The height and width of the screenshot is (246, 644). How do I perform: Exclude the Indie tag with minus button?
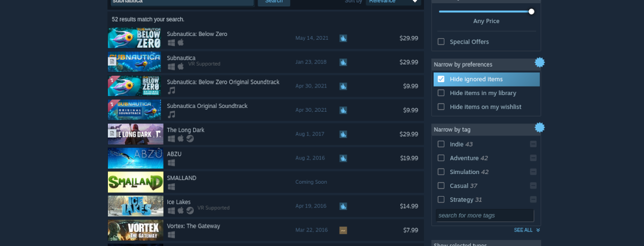(533, 144)
